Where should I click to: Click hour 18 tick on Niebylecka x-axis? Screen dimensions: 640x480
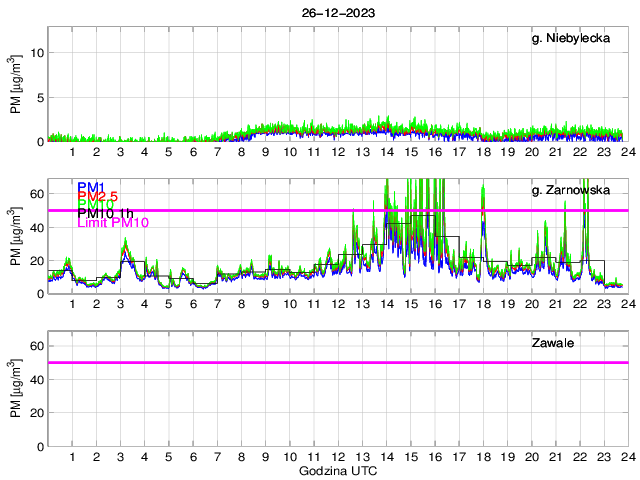click(482, 151)
